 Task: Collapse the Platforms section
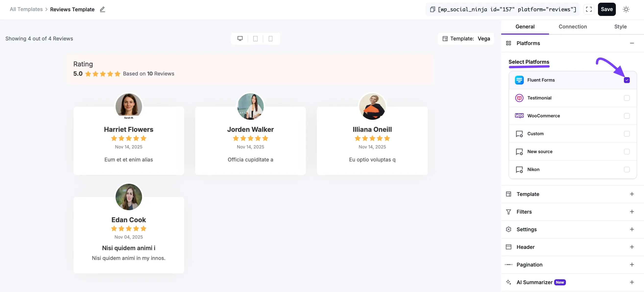click(632, 43)
